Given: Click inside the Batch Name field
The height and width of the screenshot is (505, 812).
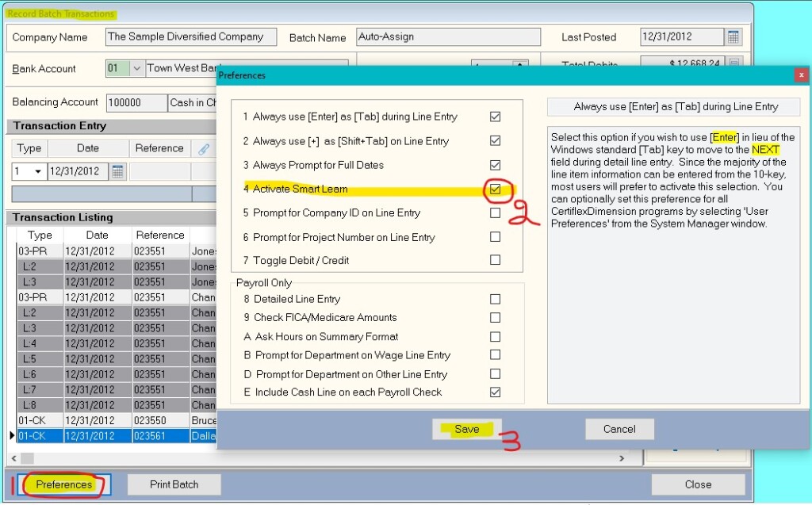Looking at the screenshot, I should (x=448, y=36).
